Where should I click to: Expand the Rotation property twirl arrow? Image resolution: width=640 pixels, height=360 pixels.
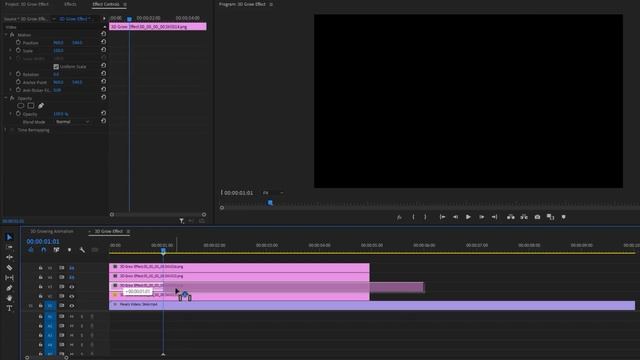coord(11,74)
